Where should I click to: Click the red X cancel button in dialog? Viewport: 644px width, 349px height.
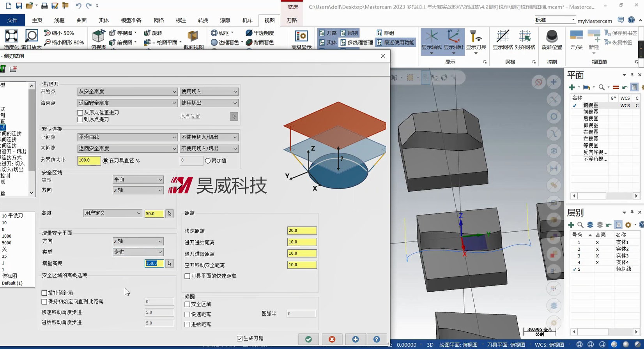(332, 339)
